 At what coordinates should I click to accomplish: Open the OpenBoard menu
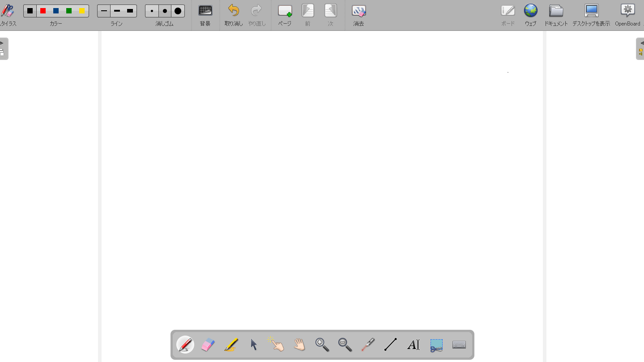point(627,15)
